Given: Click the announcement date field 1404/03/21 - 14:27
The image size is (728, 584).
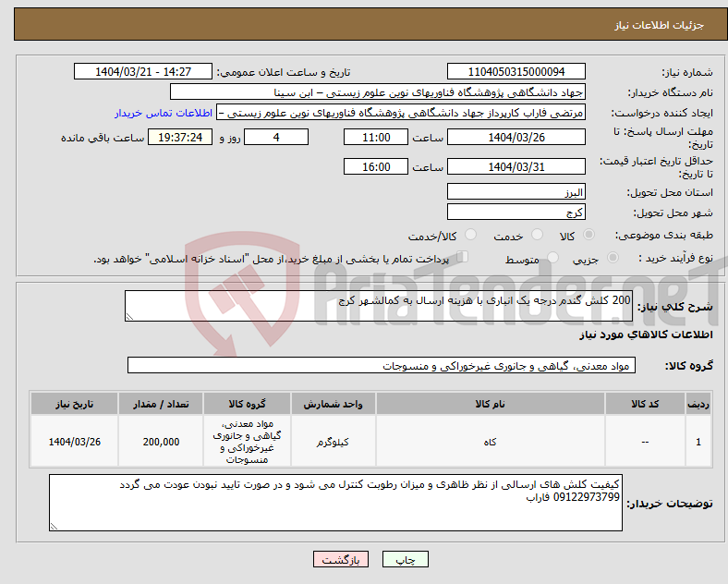Looking at the screenshot, I should pyautogui.click(x=143, y=72).
